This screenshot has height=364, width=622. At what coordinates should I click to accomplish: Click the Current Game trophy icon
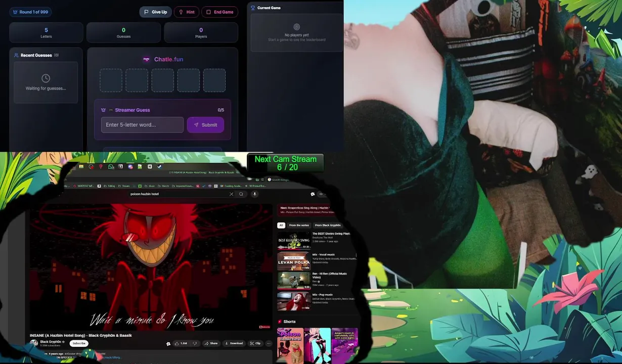pyautogui.click(x=253, y=8)
